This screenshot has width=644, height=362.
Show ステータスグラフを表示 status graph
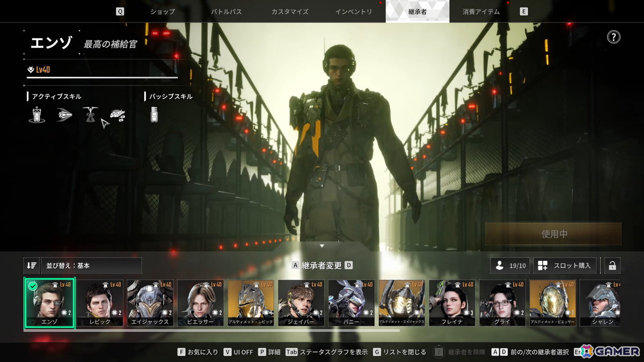click(x=327, y=352)
